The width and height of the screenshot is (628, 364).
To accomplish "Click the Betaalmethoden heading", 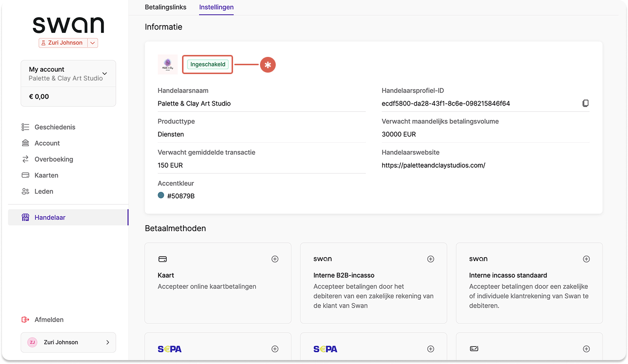I will coord(176,229).
